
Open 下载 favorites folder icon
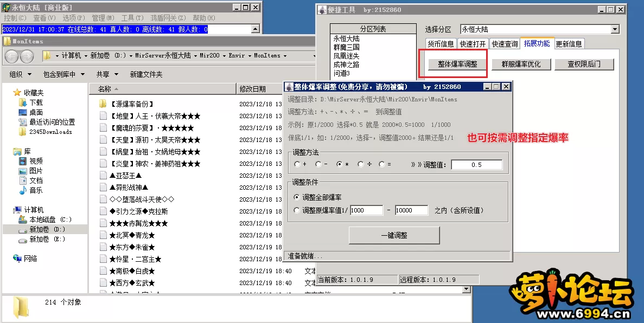(x=23, y=102)
